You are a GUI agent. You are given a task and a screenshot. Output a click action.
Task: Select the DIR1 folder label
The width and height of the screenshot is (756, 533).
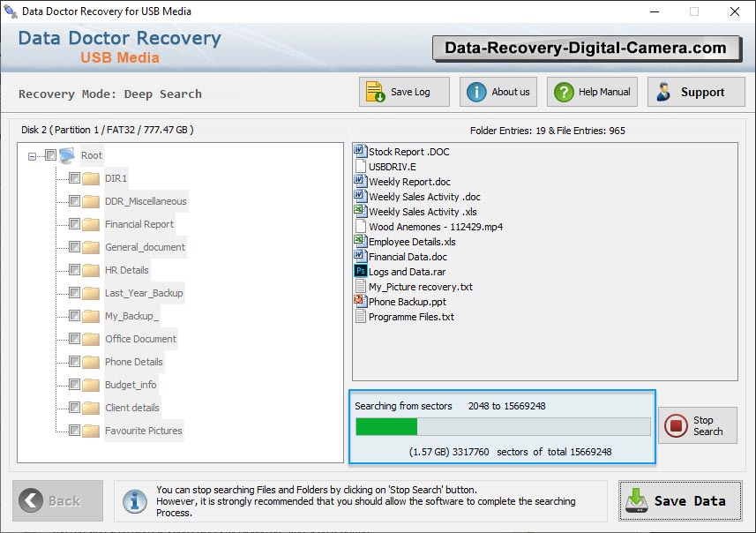pyautogui.click(x=116, y=178)
